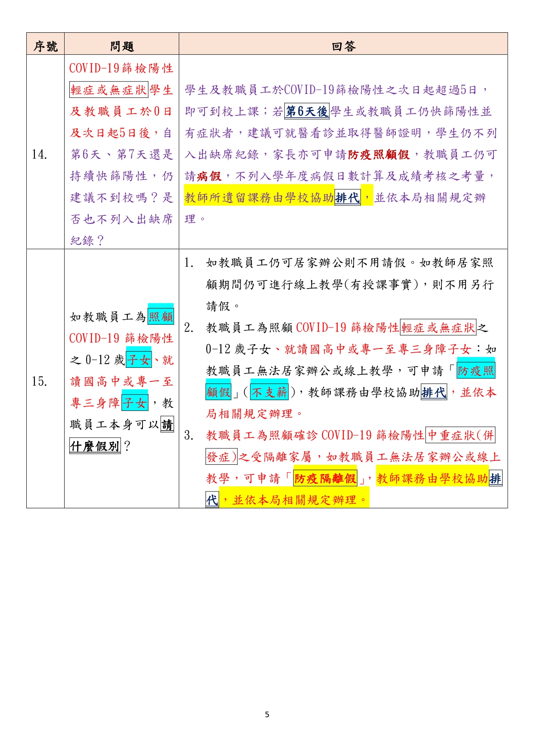Viewport: 534px width, 756px height.
Task: Click the 問題 column header
Action: tap(122, 46)
